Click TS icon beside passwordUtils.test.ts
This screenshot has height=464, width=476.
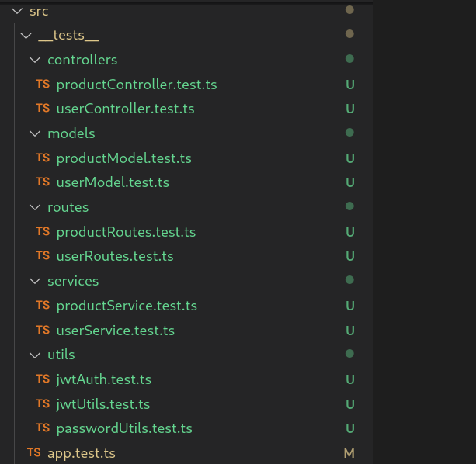coord(43,428)
